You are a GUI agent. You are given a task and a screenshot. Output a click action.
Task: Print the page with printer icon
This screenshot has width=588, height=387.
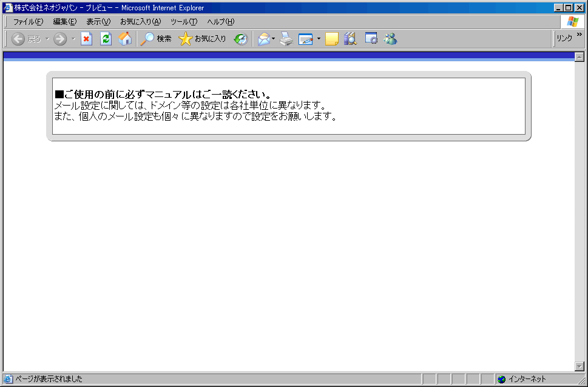click(x=286, y=39)
